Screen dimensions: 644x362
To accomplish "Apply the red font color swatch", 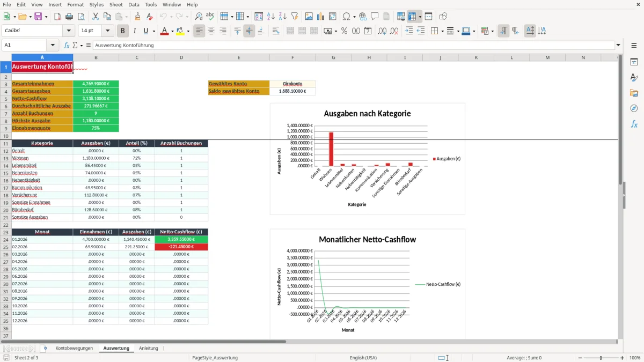I will pyautogui.click(x=164, y=31).
